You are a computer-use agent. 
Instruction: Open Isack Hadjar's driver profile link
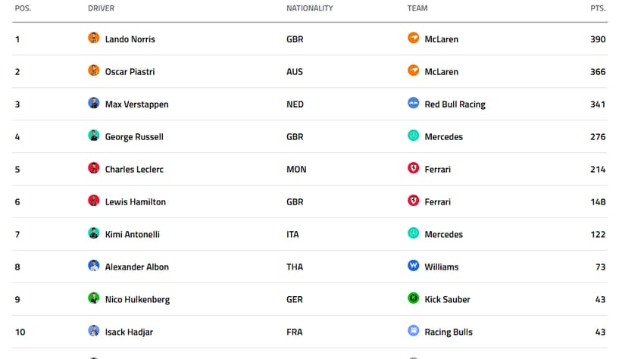coord(129,332)
